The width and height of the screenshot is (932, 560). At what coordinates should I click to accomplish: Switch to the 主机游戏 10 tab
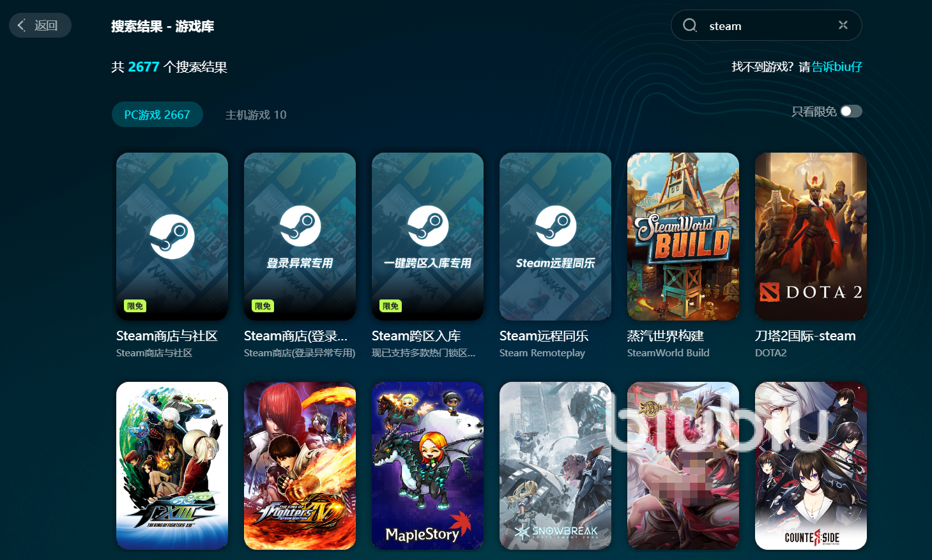[x=256, y=115]
